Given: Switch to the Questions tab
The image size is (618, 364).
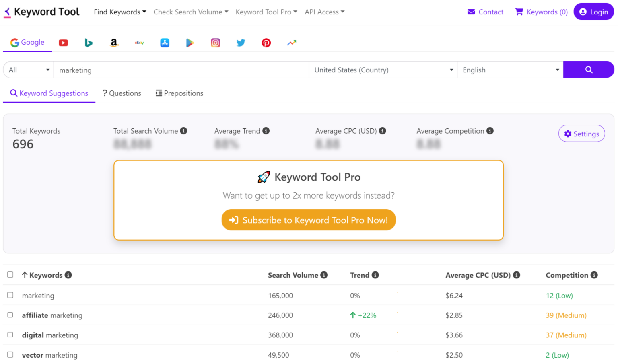Looking at the screenshot, I should [x=122, y=93].
